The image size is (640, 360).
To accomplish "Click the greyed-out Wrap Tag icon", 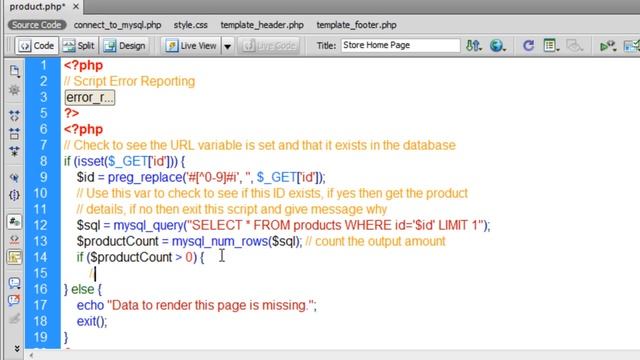I will pyautogui.click(x=14, y=318).
